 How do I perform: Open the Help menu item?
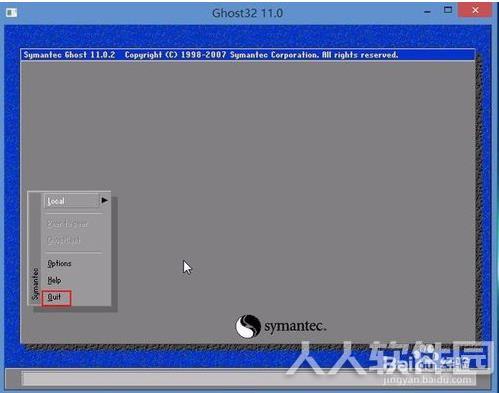click(54, 280)
